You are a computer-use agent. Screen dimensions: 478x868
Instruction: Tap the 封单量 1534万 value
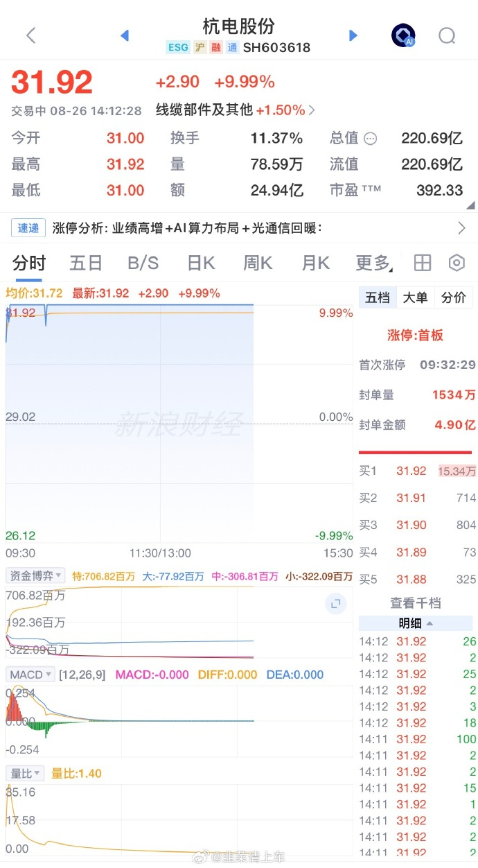tap(454, 395)
